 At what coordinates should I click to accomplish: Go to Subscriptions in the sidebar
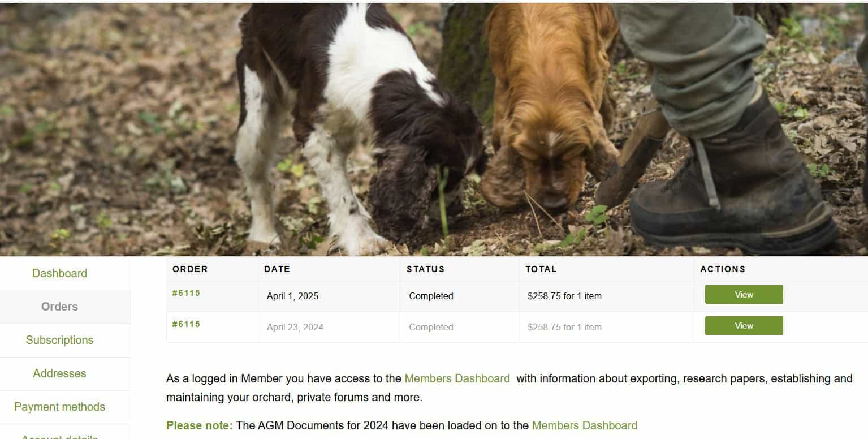tap(59, 340)
